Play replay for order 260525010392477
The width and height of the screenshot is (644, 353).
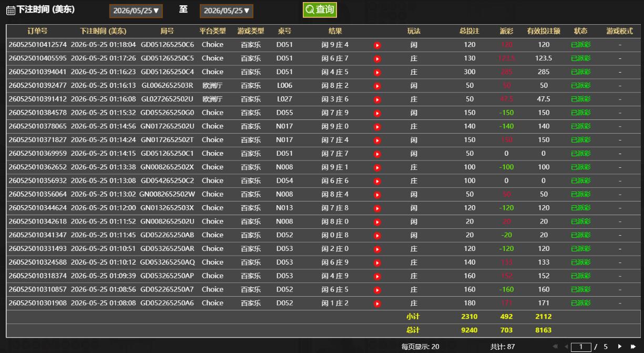377,86
